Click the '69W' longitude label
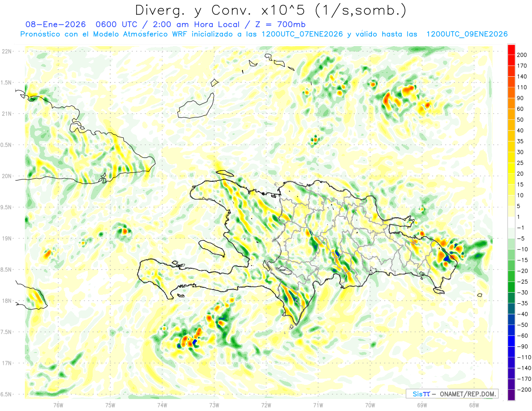 pos(422,404)
